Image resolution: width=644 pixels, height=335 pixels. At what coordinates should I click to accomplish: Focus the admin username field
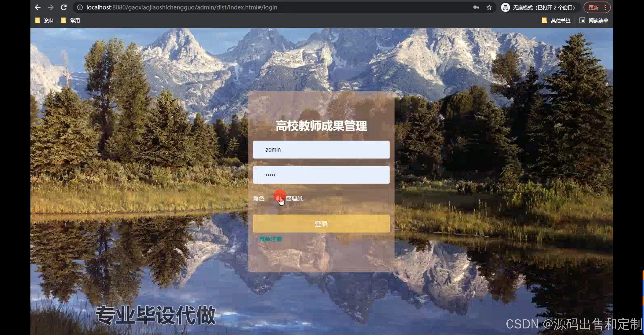pyautogui.click(x=321, y=150)
